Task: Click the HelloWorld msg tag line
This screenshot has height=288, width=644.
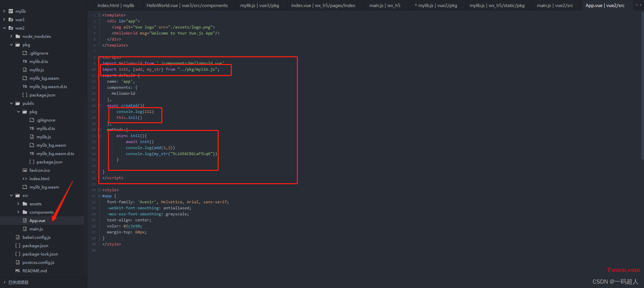Action: click(166, 33)
